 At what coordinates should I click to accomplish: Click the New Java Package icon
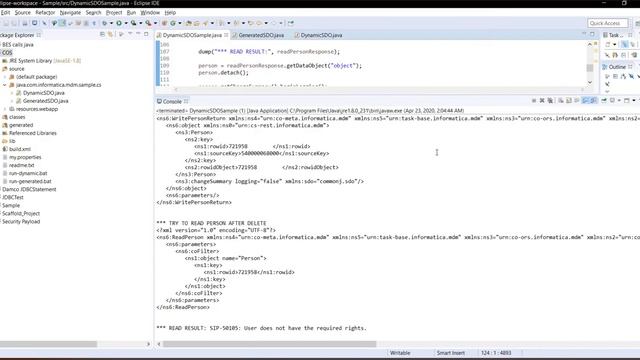pos(164,23)
